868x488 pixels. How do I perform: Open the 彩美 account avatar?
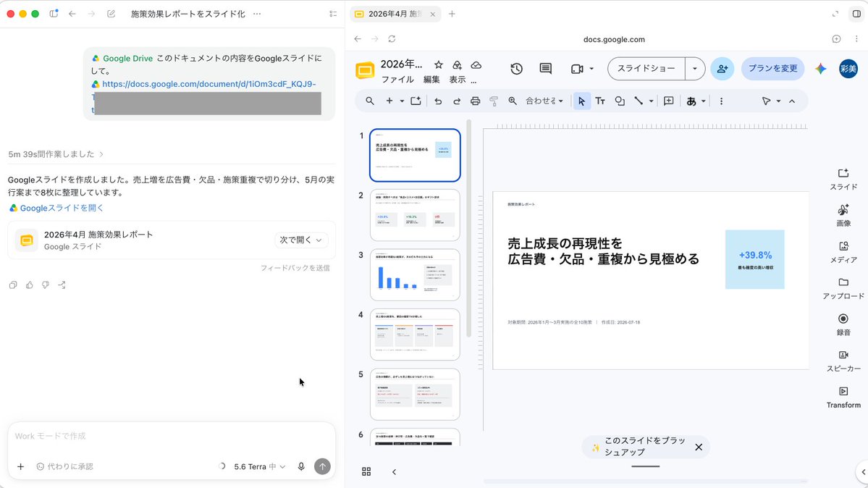pyautogui.click(x=848, y=69)
